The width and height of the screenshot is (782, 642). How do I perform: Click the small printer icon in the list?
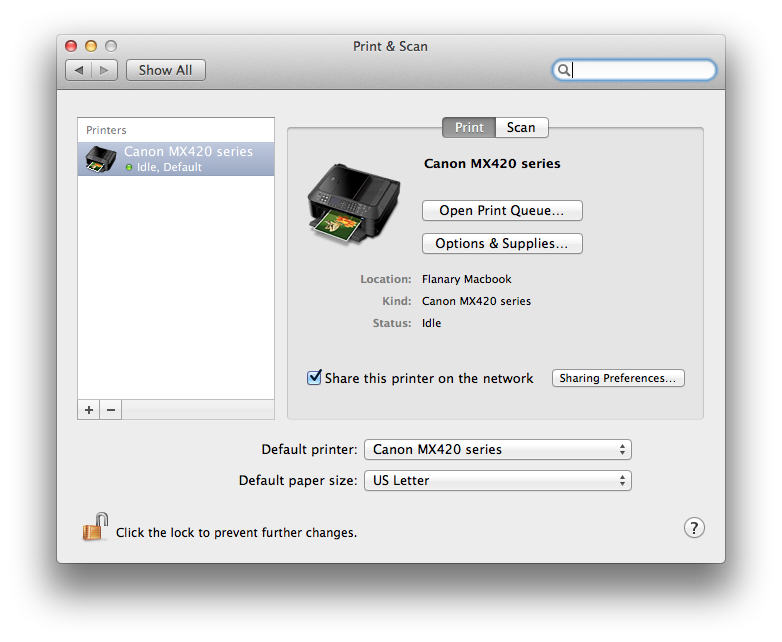[x=101, y=159]
